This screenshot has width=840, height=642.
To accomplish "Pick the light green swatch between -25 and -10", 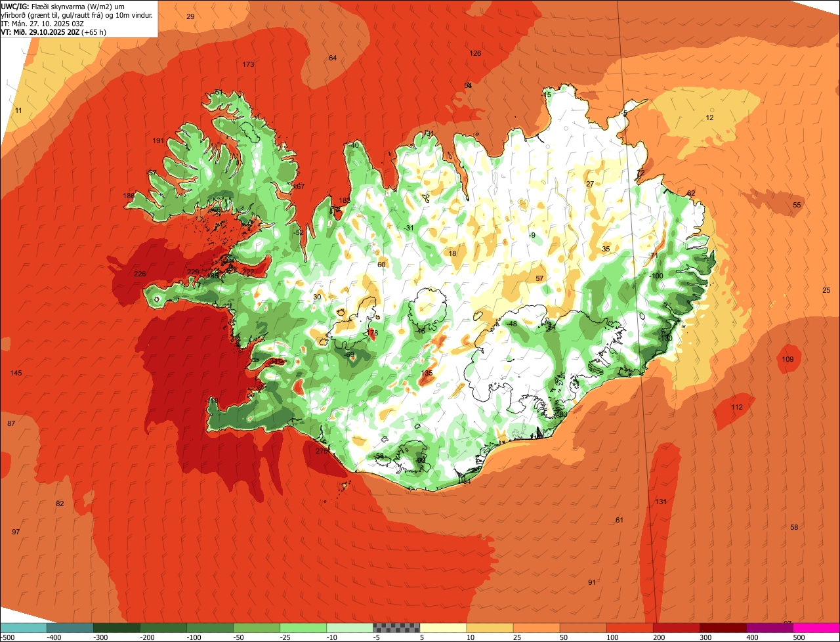I will [303, 628].
